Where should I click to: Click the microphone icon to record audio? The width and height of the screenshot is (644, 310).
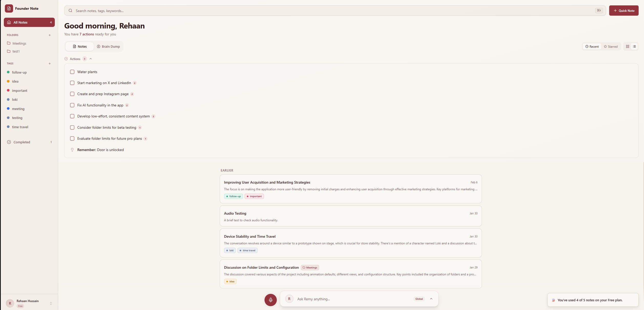tap(270, 300)
